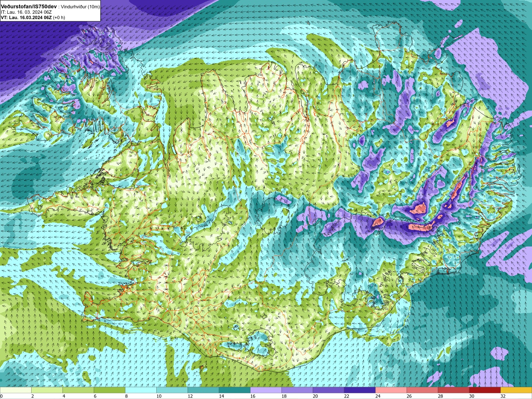Click the medium purple 18–20 legend swatch
Screen dimensions: 532x399
pyautogui.click(x=297, y=390)
